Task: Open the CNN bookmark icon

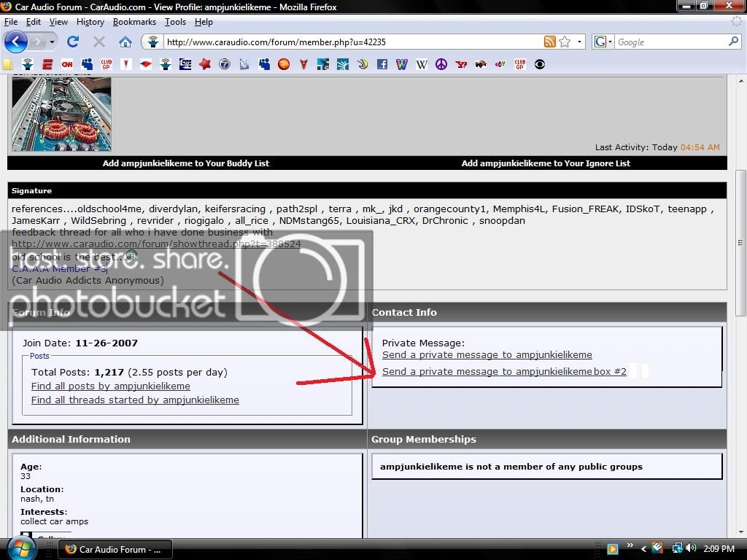Action: [x=67, y=64]
